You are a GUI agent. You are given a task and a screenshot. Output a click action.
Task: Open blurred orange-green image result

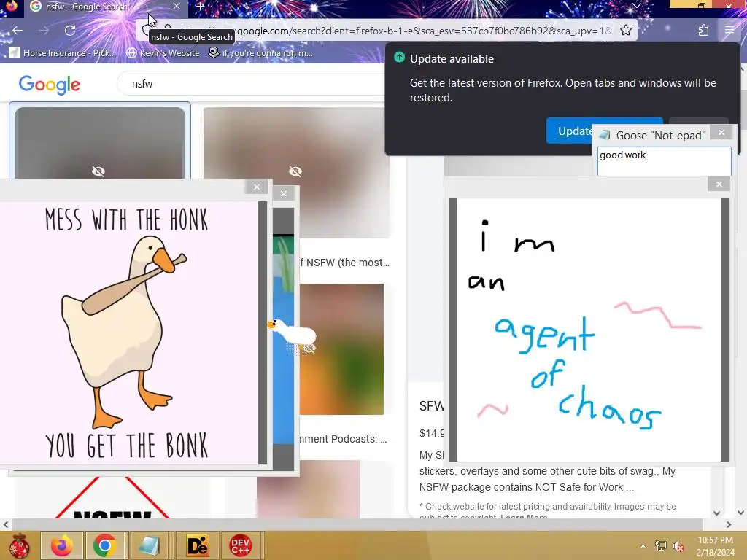click(341, 349)
